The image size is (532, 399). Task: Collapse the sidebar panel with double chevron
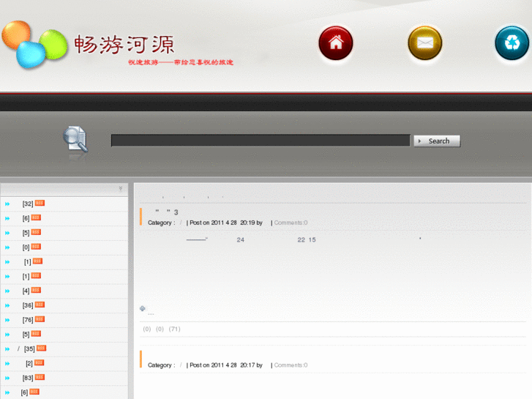(121, 188)
